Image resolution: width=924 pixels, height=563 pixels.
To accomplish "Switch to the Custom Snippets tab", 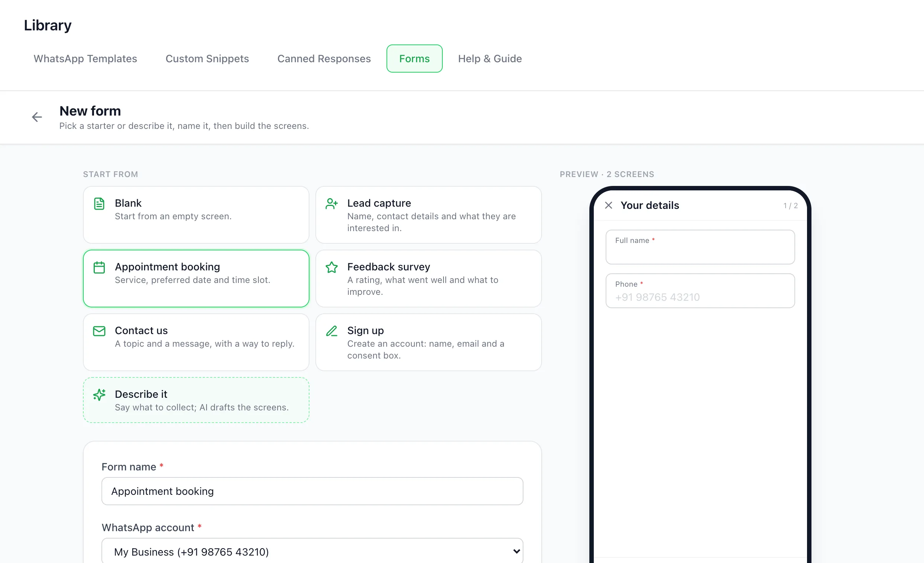I will click(x=207, y=59).
